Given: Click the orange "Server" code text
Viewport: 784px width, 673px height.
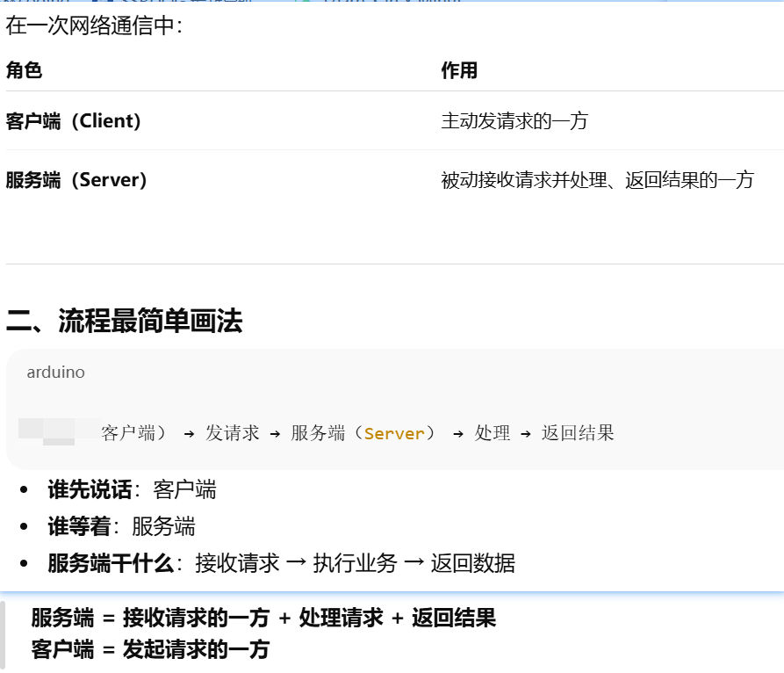Looking at the screenshot, I should pyautogui.click(x=394, y=433).
